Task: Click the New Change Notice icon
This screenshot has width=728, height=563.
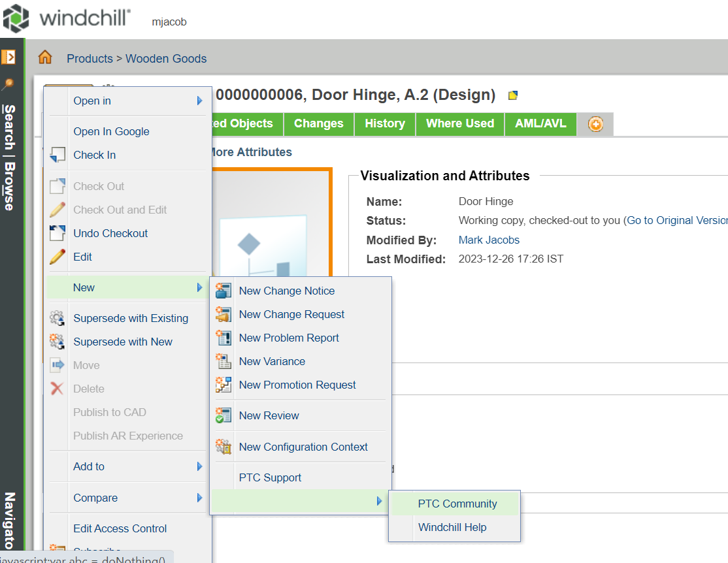Action: coord(222,291)
